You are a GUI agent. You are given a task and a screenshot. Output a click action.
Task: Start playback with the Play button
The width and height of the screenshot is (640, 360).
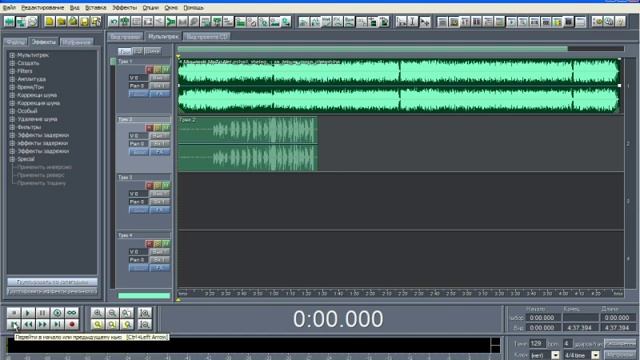28,313
